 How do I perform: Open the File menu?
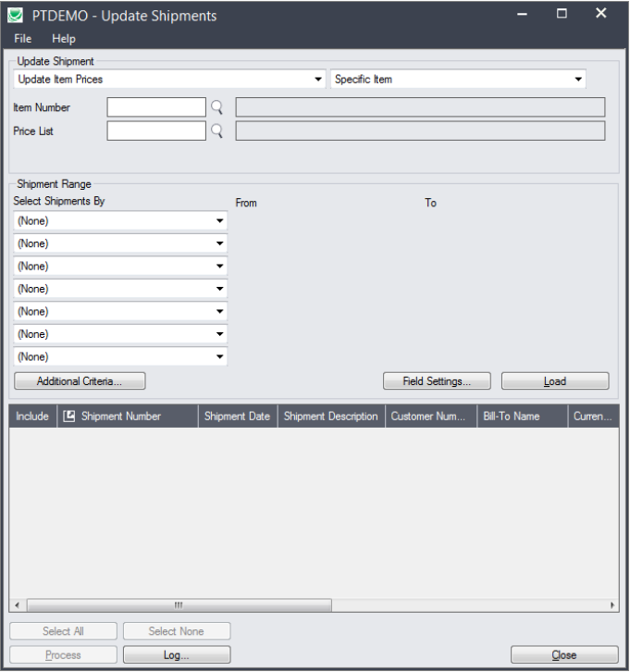pyautogui.click(x=23, y=39)
